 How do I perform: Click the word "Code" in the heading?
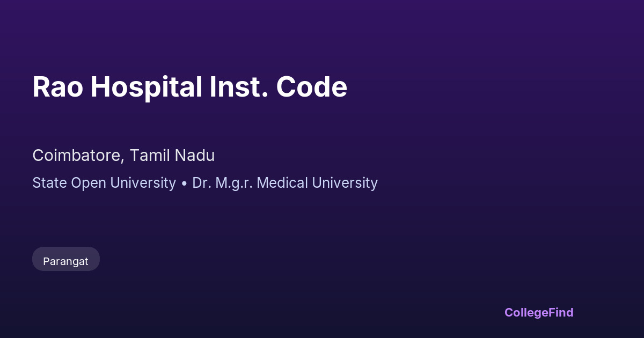coord(312,87)
